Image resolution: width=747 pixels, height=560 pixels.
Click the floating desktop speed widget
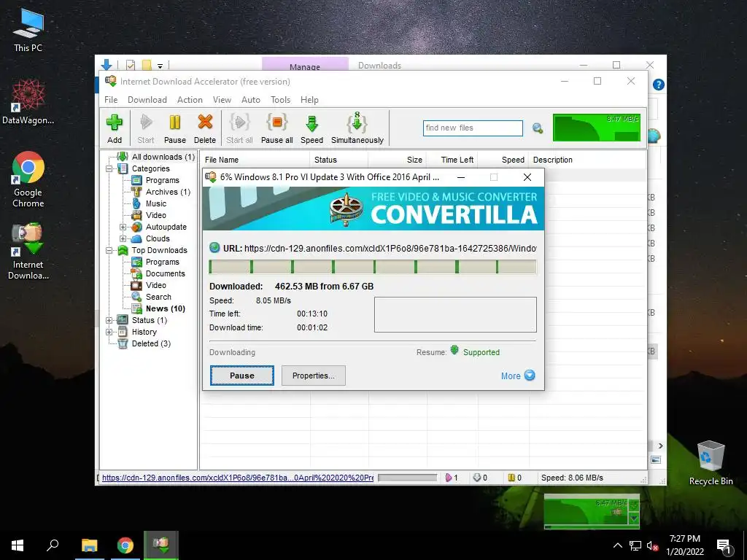pyautogui.click(x=592, y=511)
